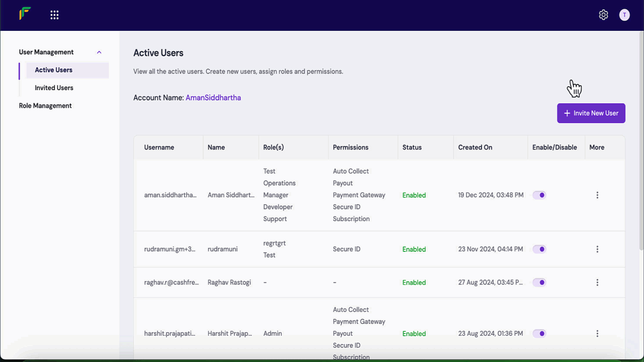Viewport: 644px width, 362px height.
Task: Open the settings gear icon
Action: (x=603, y=15)
